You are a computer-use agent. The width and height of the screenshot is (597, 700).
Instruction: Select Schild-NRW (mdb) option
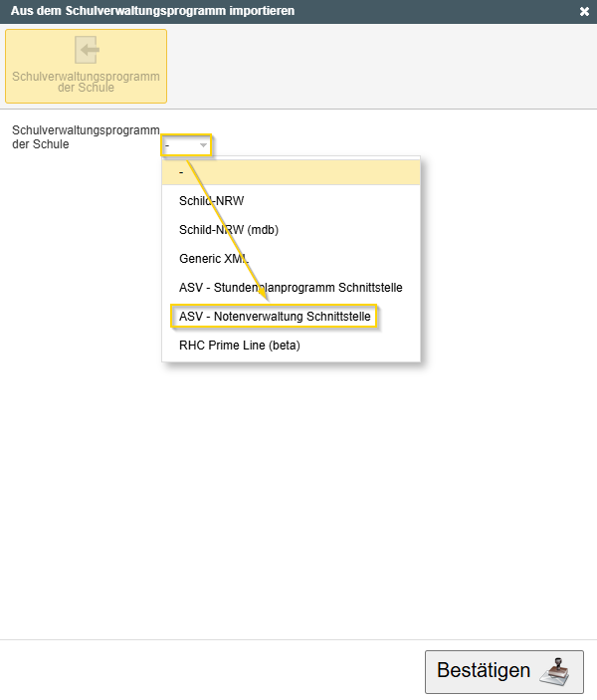tap(228, 229)
